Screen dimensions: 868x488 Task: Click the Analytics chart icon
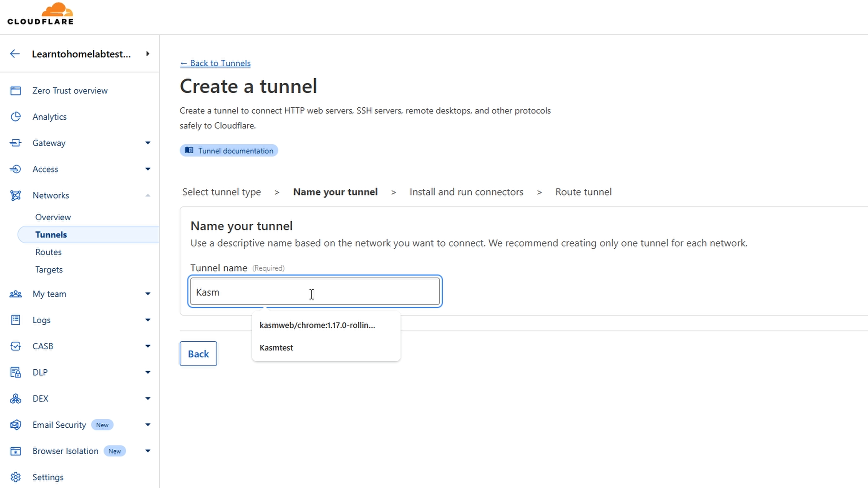(x=16, y=117)
